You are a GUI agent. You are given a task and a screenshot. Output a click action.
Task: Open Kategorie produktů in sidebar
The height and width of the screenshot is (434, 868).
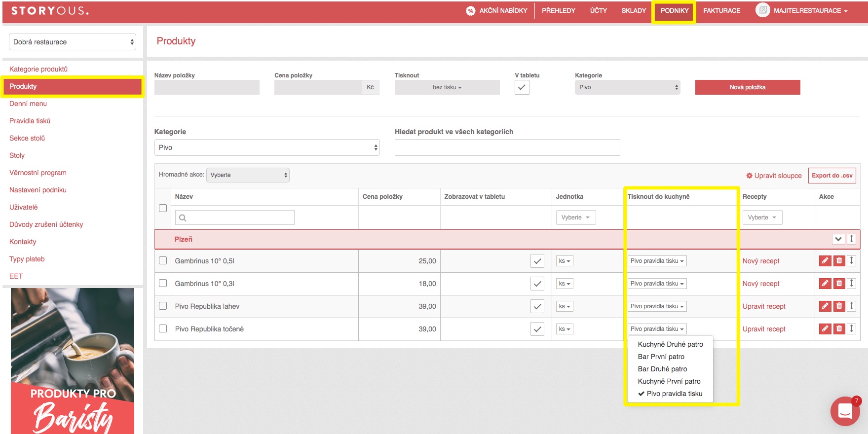point(38,69)
